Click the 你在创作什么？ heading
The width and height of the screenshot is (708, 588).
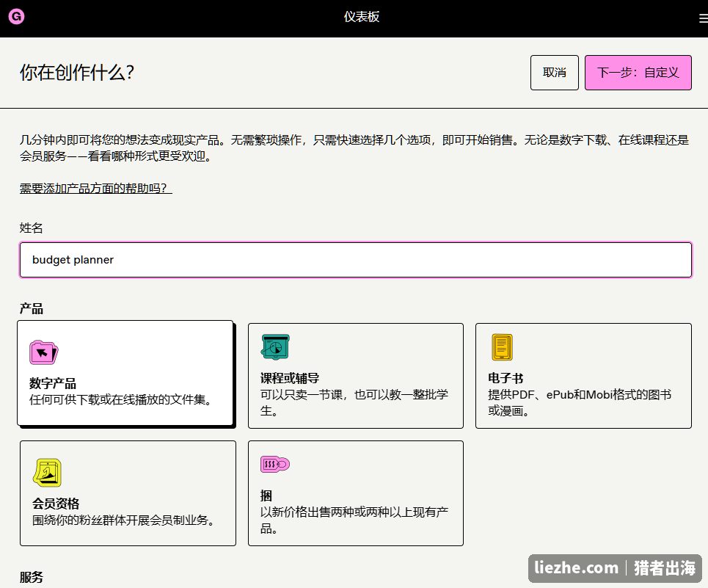77,72
